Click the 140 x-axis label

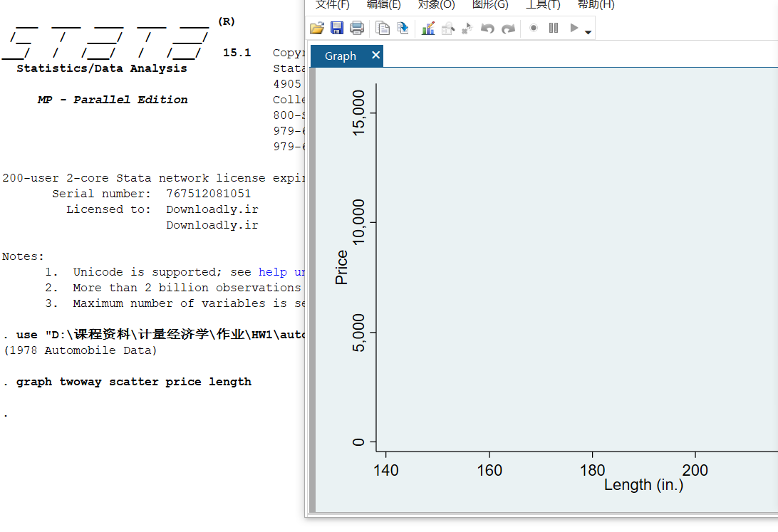pos(385,470)
